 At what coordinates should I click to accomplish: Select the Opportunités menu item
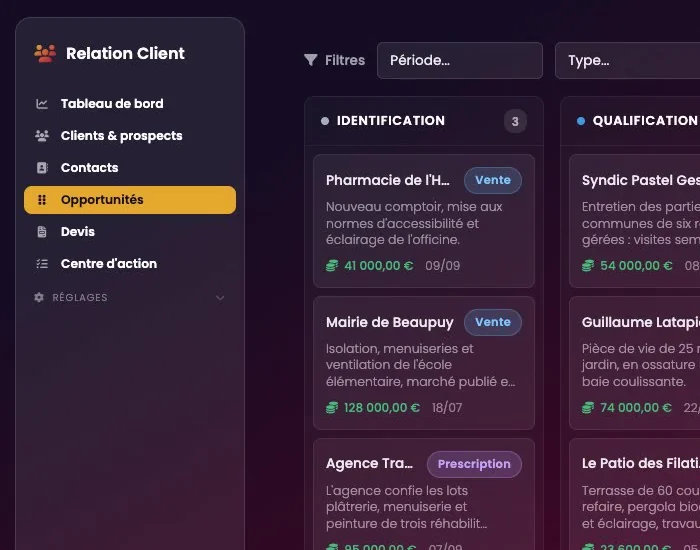130,200
